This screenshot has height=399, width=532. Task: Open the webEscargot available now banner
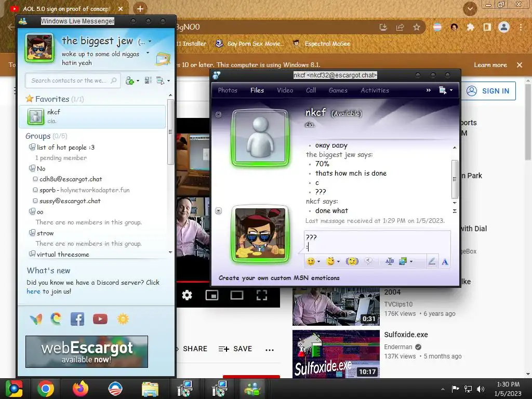click(87, 352)
